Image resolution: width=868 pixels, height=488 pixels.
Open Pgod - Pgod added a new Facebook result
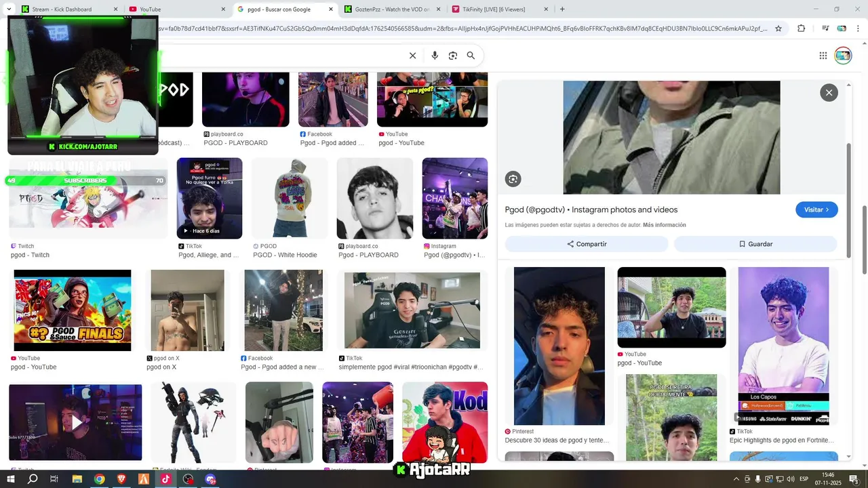coord(282,367)
